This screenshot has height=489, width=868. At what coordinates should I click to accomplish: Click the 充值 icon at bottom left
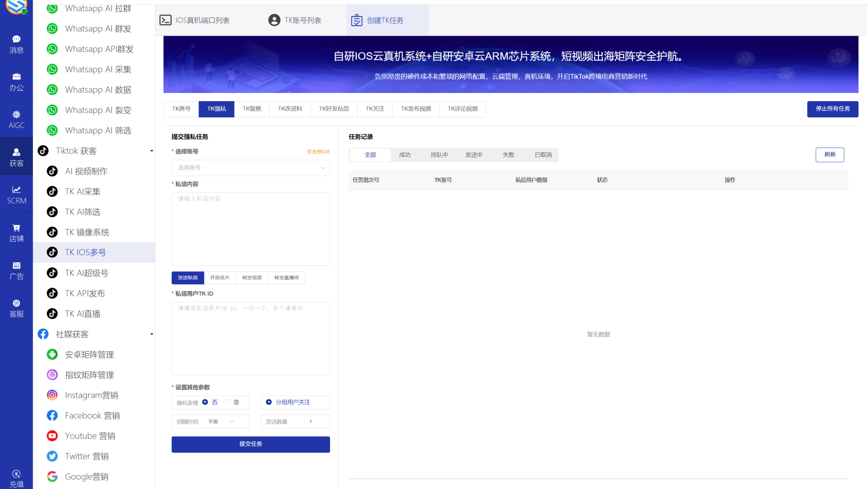click(16, 478)
